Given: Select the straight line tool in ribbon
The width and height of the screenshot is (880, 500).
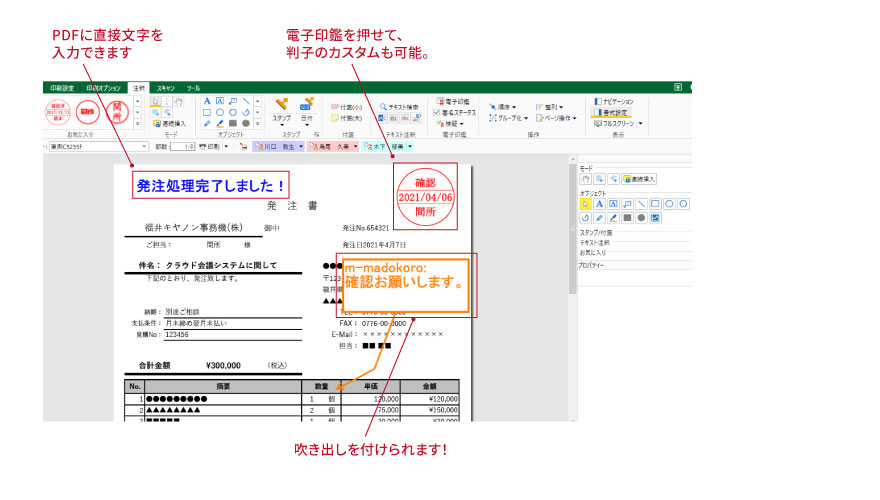Looking at the screenshot, I should point(245,101).
